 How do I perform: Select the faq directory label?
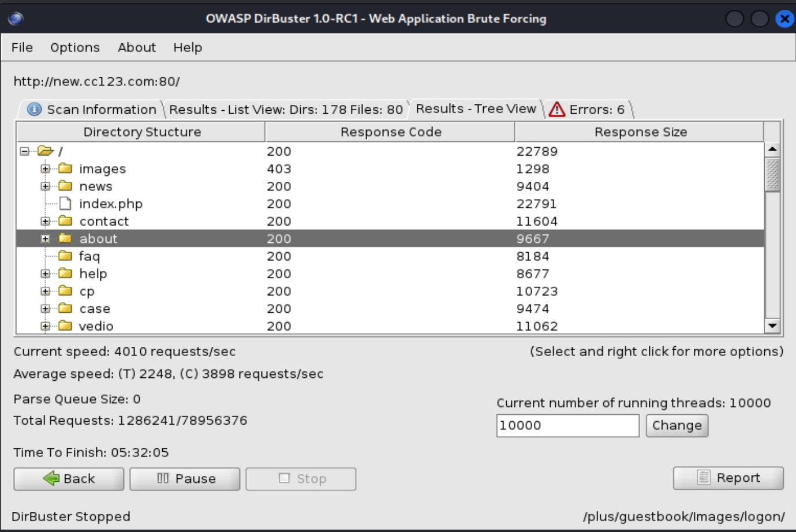89,256
